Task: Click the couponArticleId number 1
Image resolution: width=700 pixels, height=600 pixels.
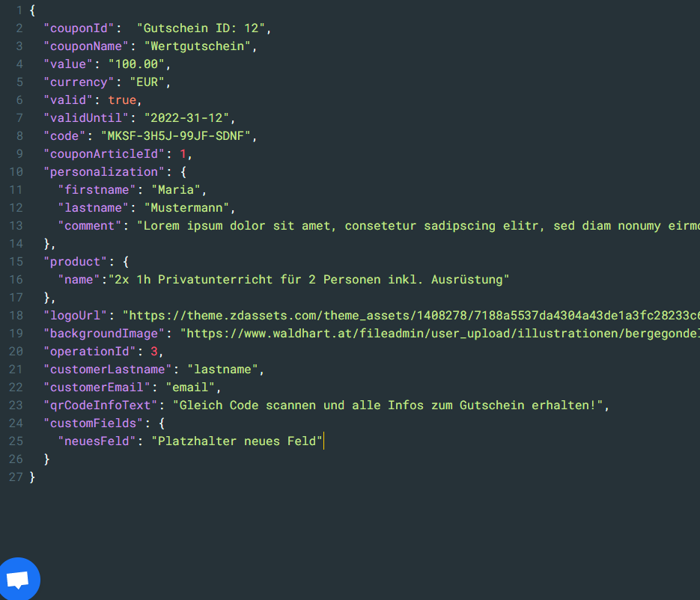Action: pyautogui.click(x=182, y=154)
